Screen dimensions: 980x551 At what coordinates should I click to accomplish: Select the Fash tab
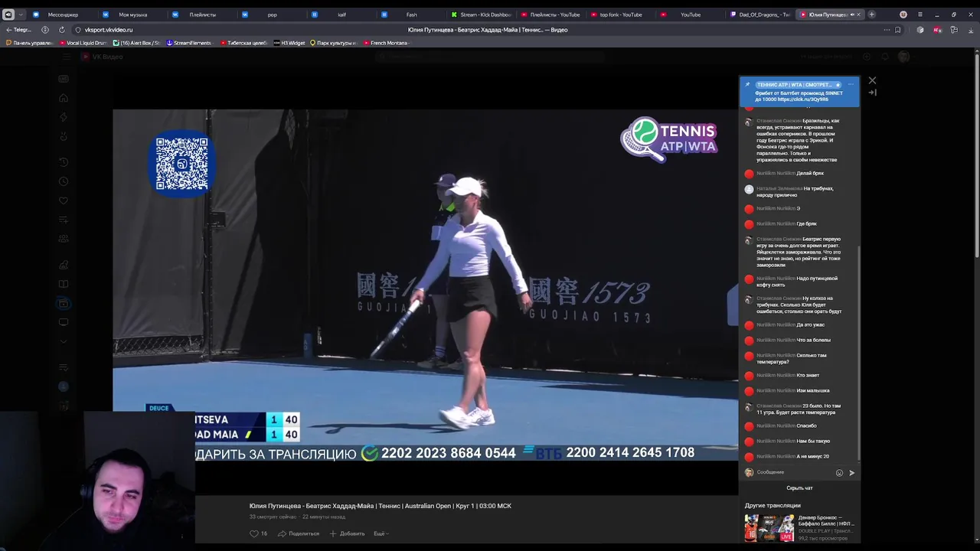412,15
